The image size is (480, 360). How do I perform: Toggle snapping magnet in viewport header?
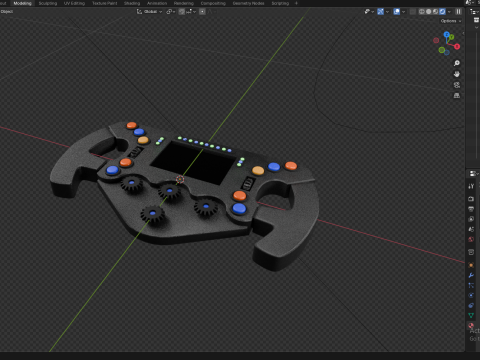click(182, 12)
